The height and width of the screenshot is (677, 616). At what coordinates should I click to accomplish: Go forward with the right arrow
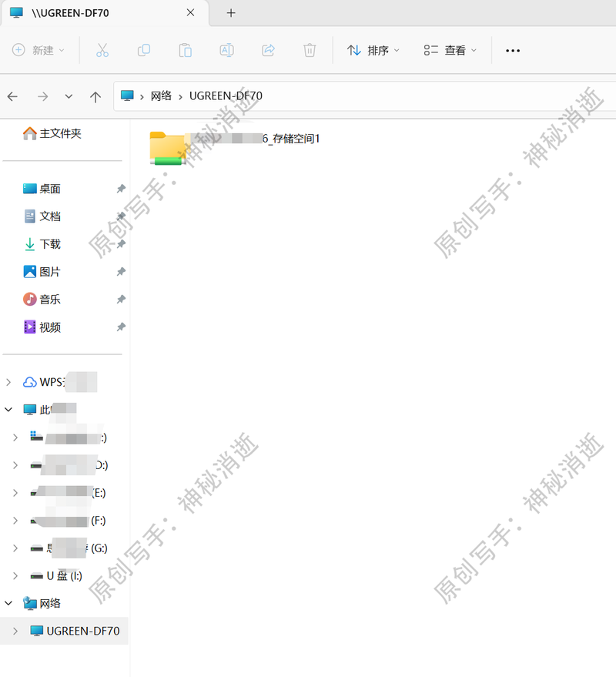click(x=43, y=96)
